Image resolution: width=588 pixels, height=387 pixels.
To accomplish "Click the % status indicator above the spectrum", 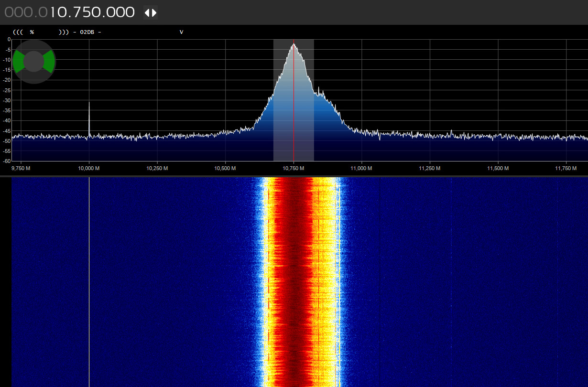I will point(32,32).
